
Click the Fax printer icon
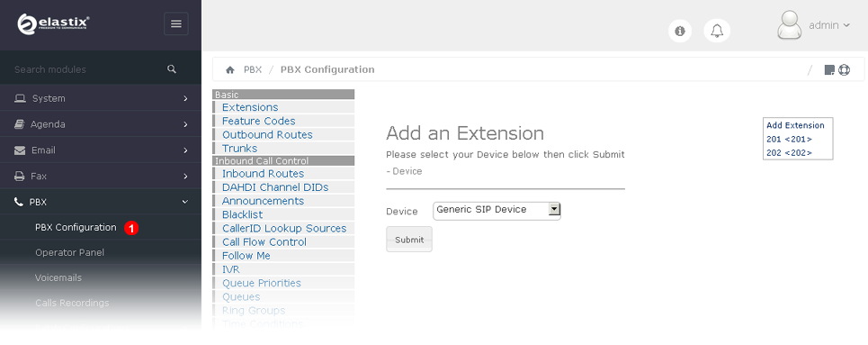click(x=20, y=177)
